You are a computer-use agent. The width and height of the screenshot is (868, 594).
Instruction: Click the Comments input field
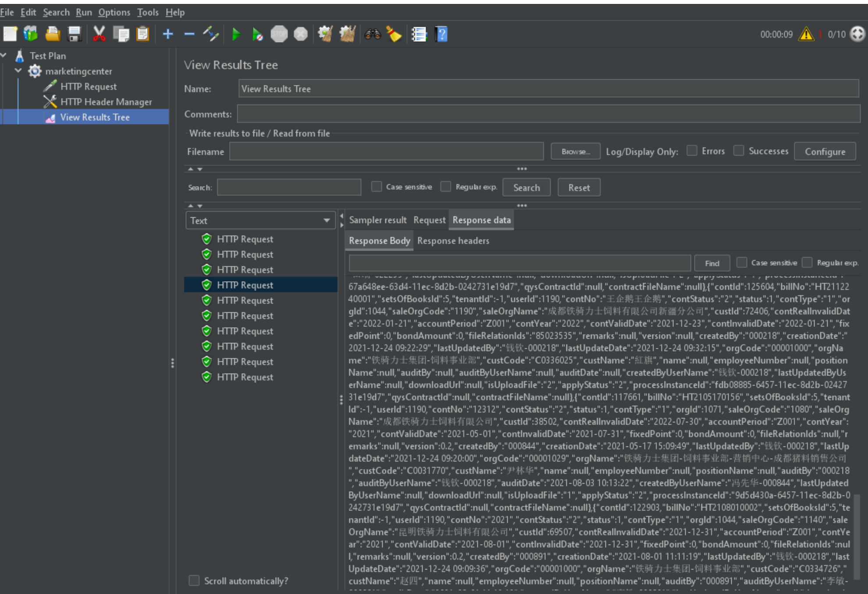tap(548, 114)
